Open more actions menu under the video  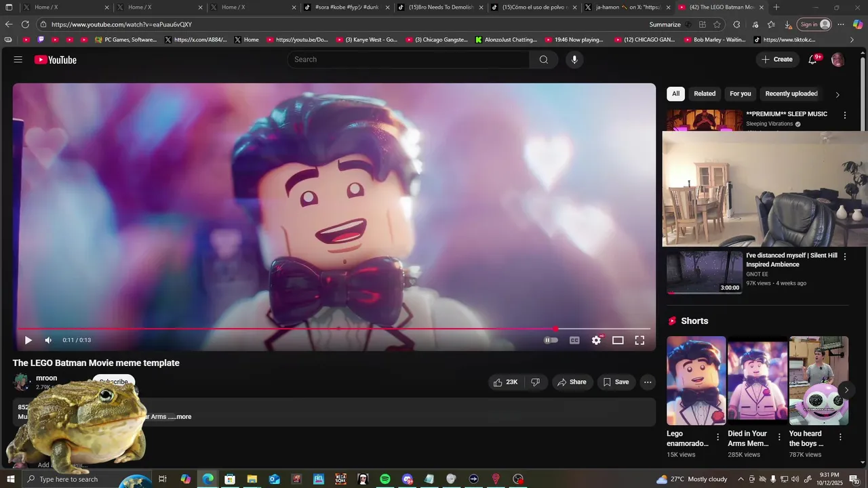tap(648, 382)
